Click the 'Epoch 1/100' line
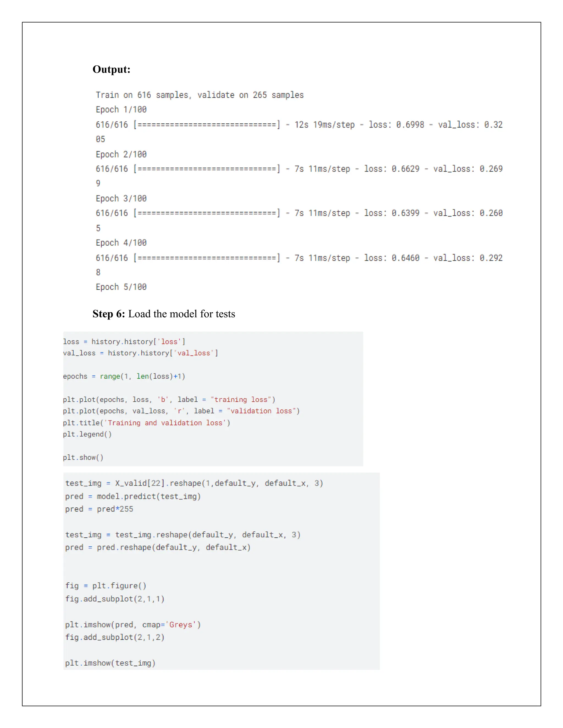Screen dimensions: 563x728 pos(121,110)
